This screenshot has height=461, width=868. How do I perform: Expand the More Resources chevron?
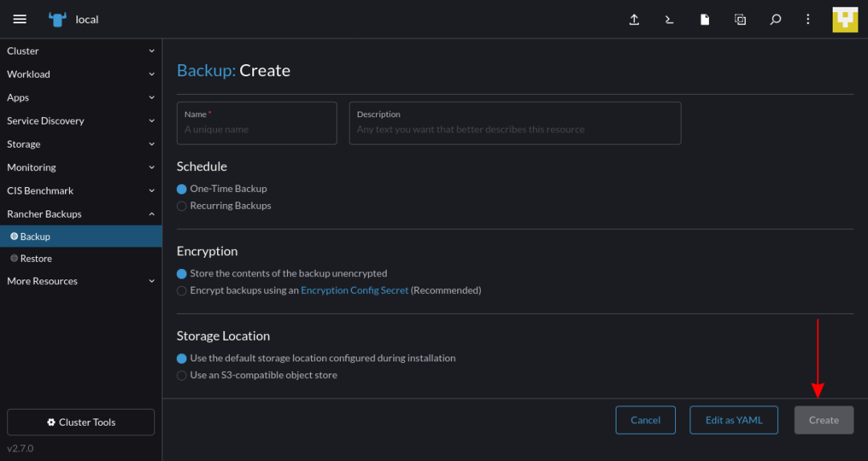[x=152, y=281]
